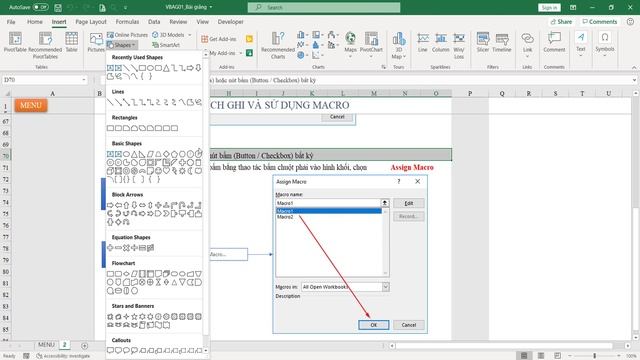
Task: Select column P header
Action: [470, 93]
